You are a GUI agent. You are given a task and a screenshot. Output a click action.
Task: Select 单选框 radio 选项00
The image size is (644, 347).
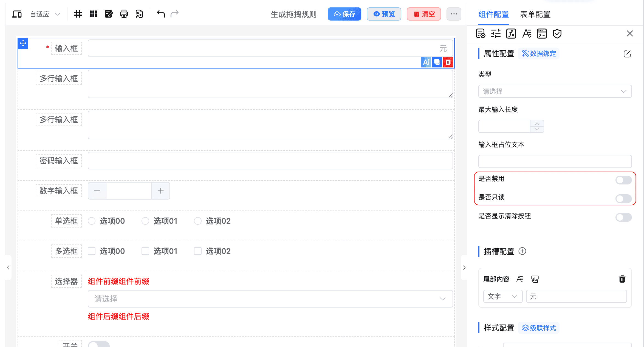click(x=92, y=221)
